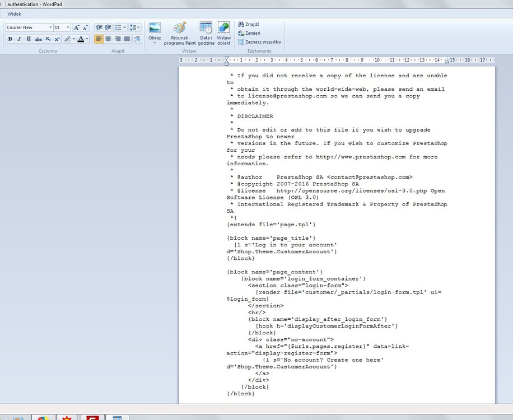
Task: Align text to the left
Action: tap(99, 39)
